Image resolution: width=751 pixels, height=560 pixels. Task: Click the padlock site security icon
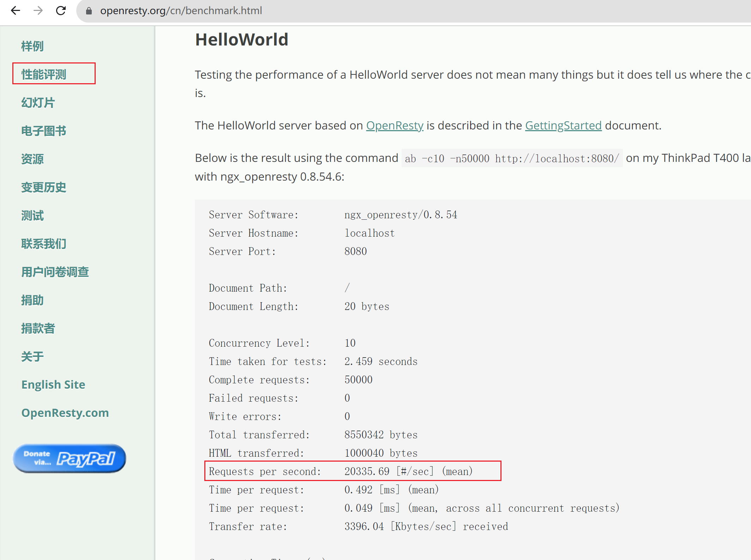(x=89, y=11)
